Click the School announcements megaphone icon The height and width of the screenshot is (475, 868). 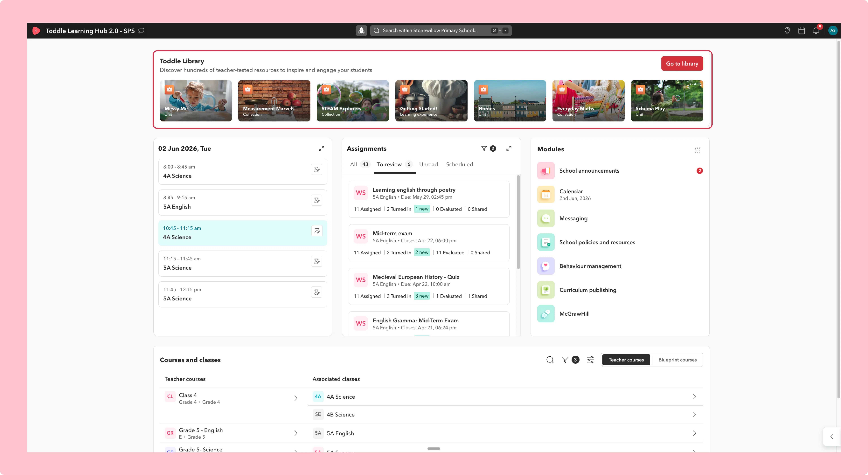click(x=546, y=171)
